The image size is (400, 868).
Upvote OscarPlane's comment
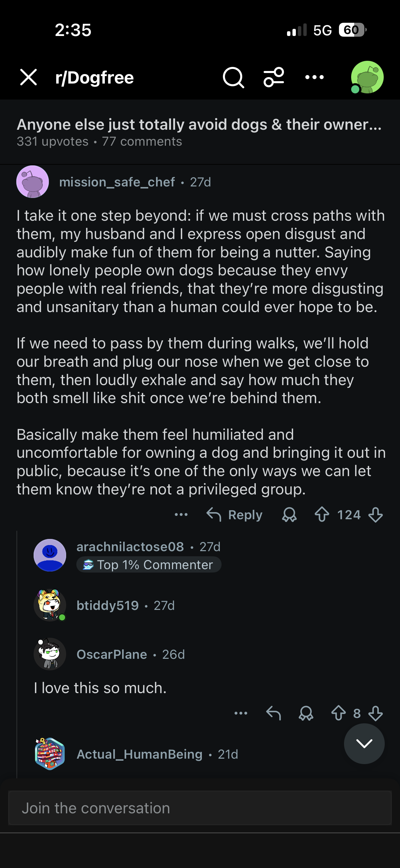point(338,713)
